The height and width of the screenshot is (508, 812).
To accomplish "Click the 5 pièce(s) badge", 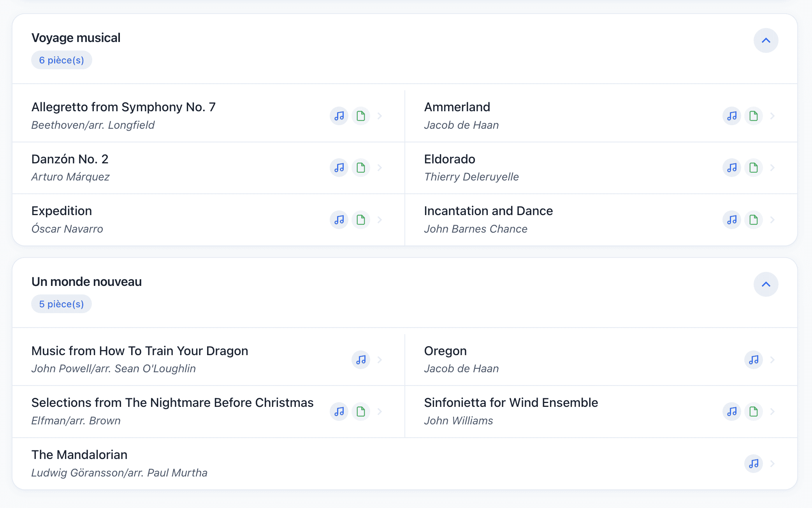I will pyautogui.click(x=62, y=304).
